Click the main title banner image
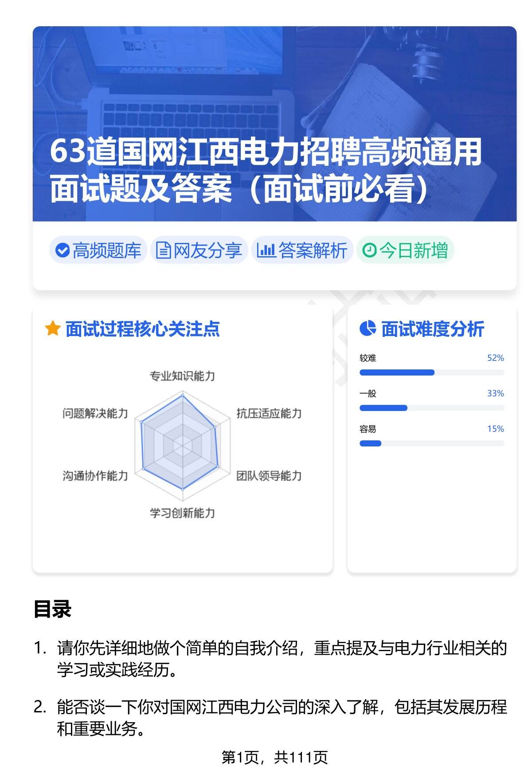This screenshot has height=778, width=532. [274, 124]
